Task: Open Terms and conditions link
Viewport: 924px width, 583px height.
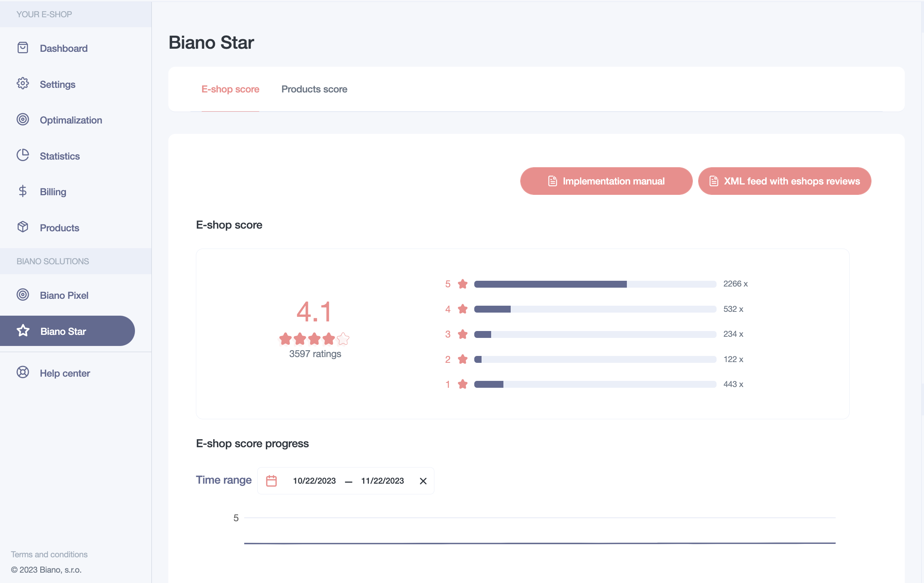Action: [49, 554]
